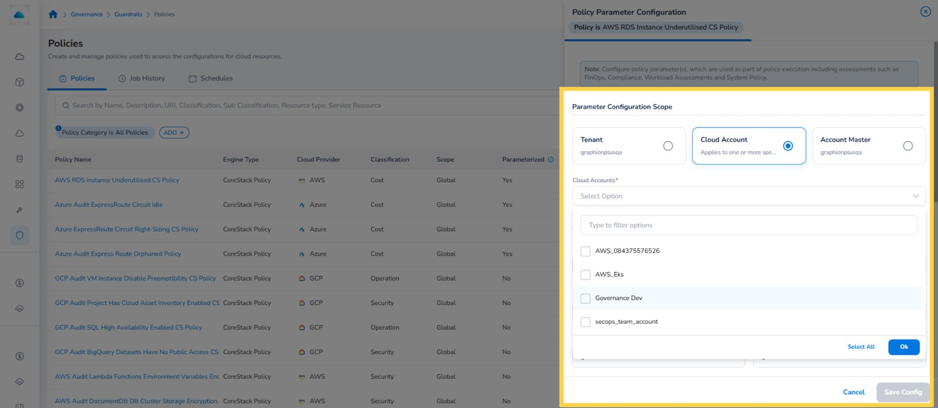The width and height of the screenshot is (938, 408).
Task: Click the CoreStack cloud logo
Action: (19, 14)
